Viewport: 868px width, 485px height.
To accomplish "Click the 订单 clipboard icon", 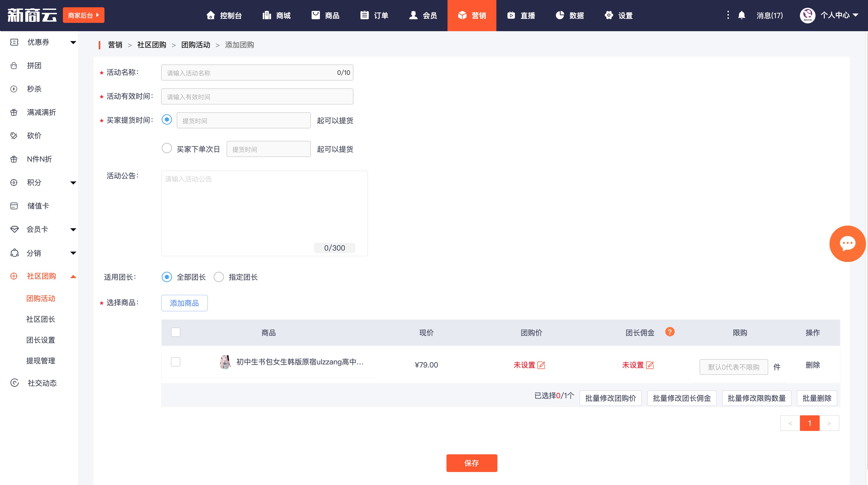I will tap(365, 15).
